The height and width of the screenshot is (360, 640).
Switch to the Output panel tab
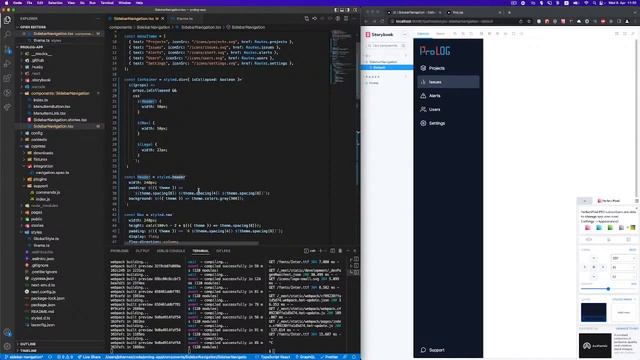tap(142, 251)
